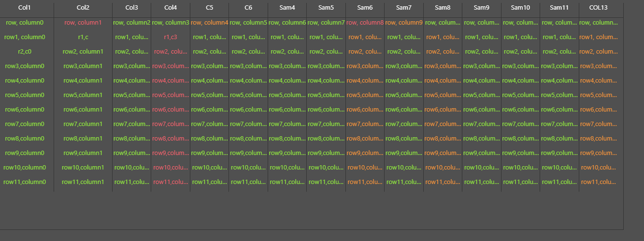Image resolution: width=644 pixels, height=241 pixels.
Task: Click the cell 'row3,column1'
Action: pos(83,66)
